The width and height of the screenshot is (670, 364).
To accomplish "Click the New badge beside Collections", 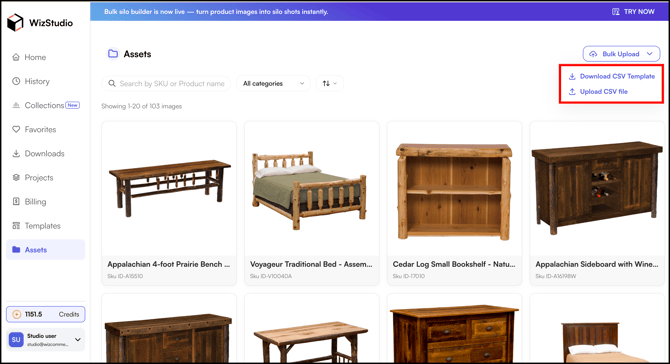I will click(x=73, y=105).
